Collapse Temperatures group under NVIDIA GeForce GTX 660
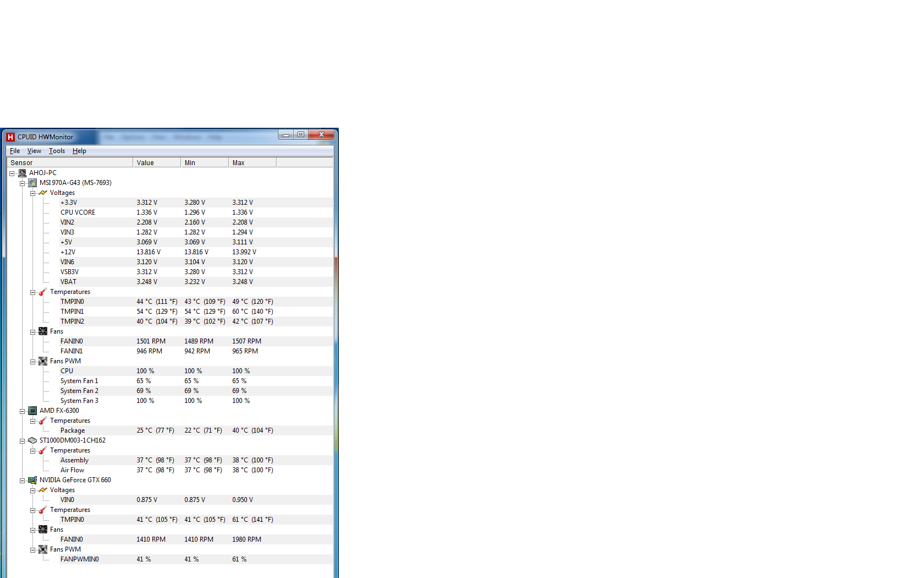924x578 pixels. coord(32,510)
